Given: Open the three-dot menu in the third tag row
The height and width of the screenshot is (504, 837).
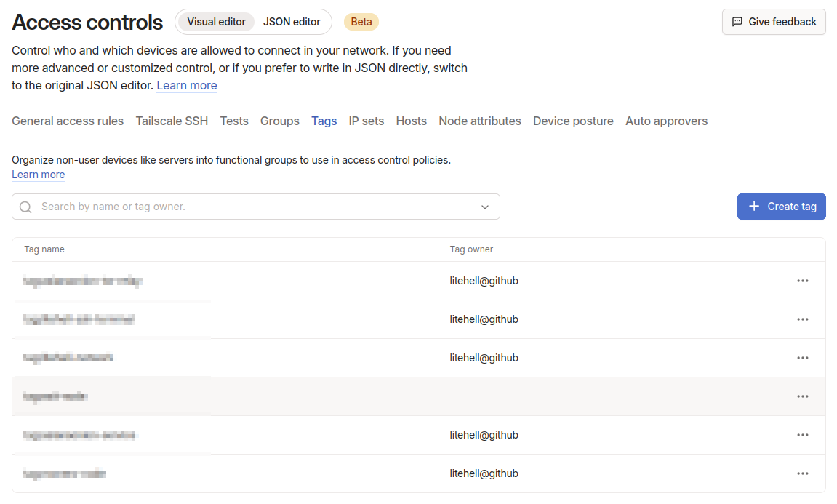Looking at the screenshot, I should [x=802, y=358].
